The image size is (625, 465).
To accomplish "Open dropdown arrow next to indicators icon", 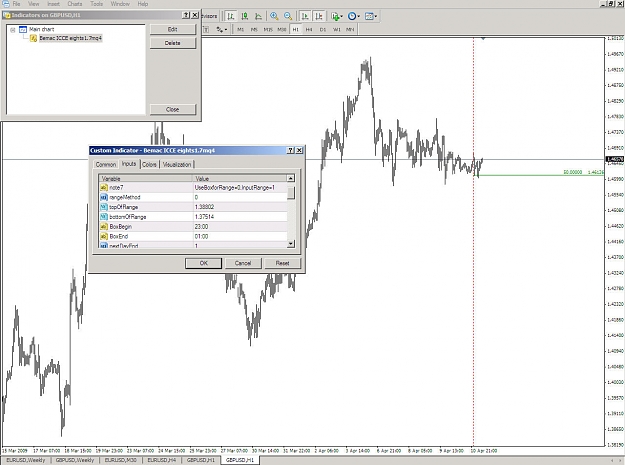I will click(342, 16).
